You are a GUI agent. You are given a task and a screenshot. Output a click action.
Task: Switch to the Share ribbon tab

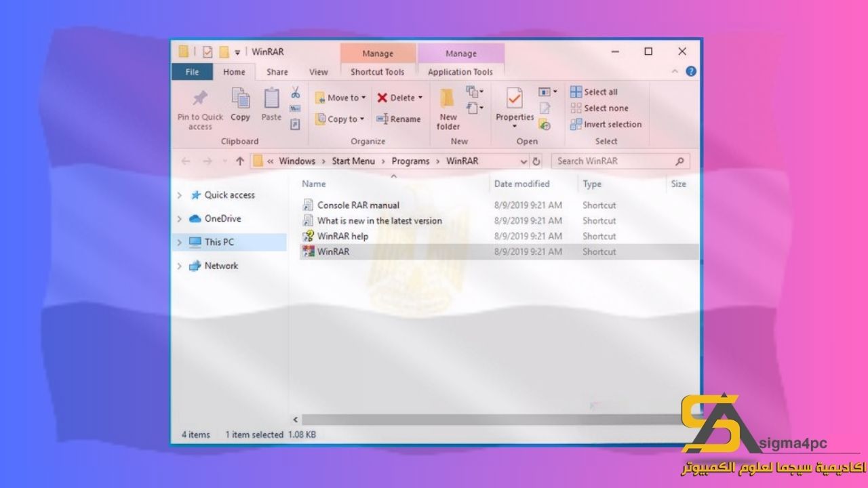277,72
